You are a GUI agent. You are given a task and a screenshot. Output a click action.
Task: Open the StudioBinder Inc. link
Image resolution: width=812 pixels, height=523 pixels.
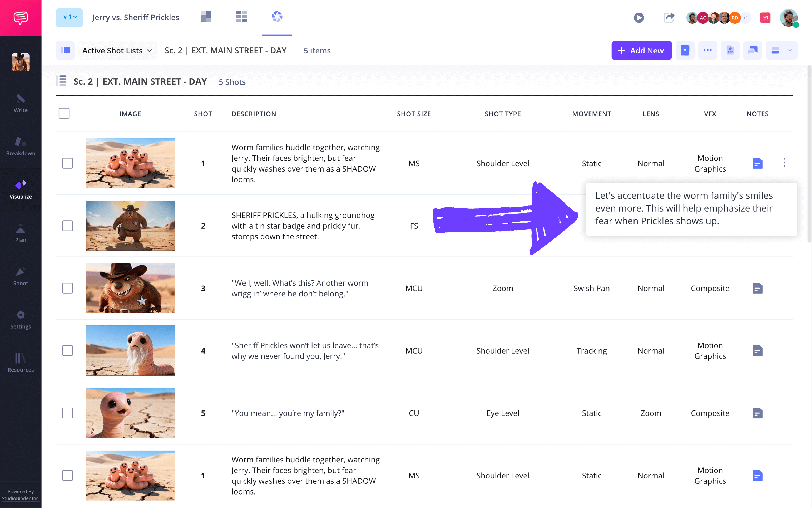pos(20,498)
